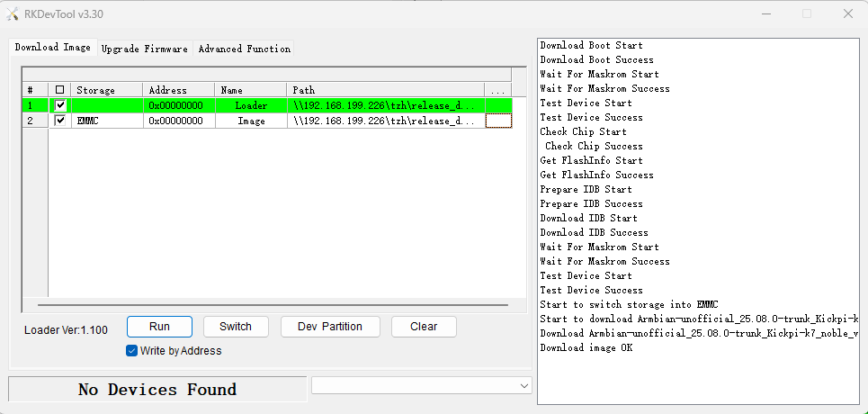868x414 pixels.
Task: Click the browse cell for the Image row
Action: pyautogui.click(x=498, y=121)
